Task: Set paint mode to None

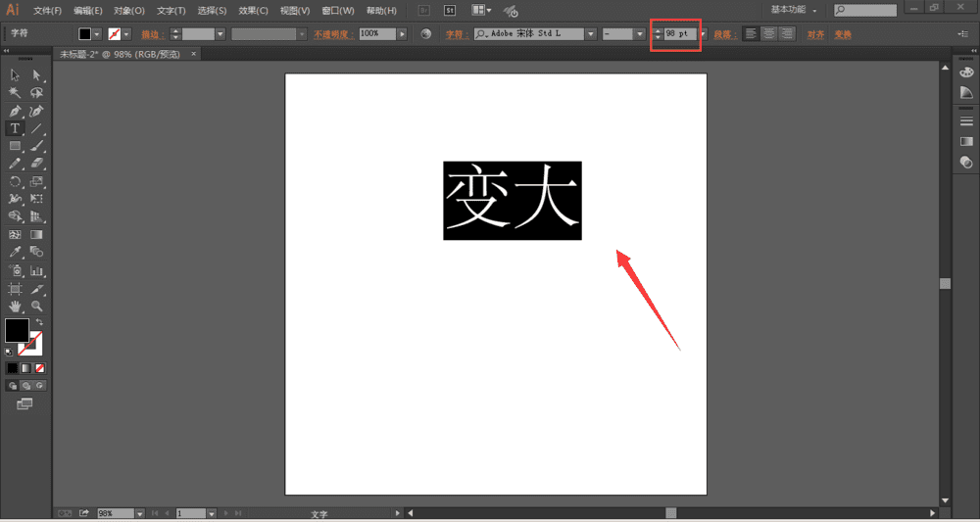Action: coord(40,368)
